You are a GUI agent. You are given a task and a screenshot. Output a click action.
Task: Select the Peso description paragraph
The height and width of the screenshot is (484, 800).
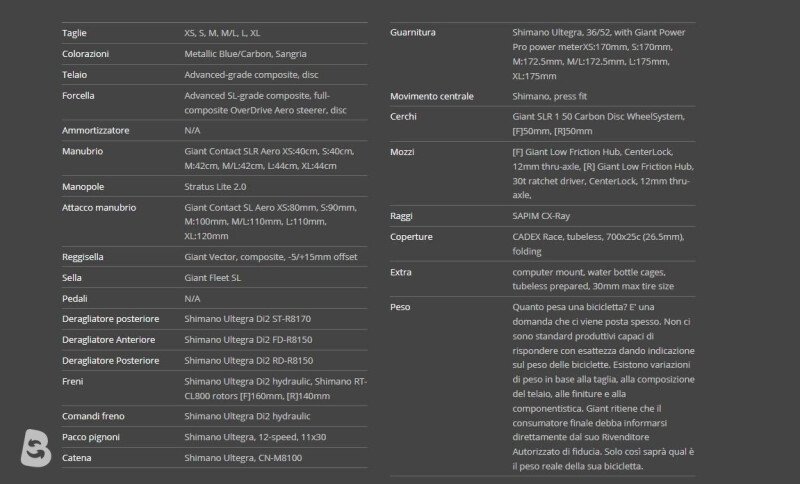(604, 387)
